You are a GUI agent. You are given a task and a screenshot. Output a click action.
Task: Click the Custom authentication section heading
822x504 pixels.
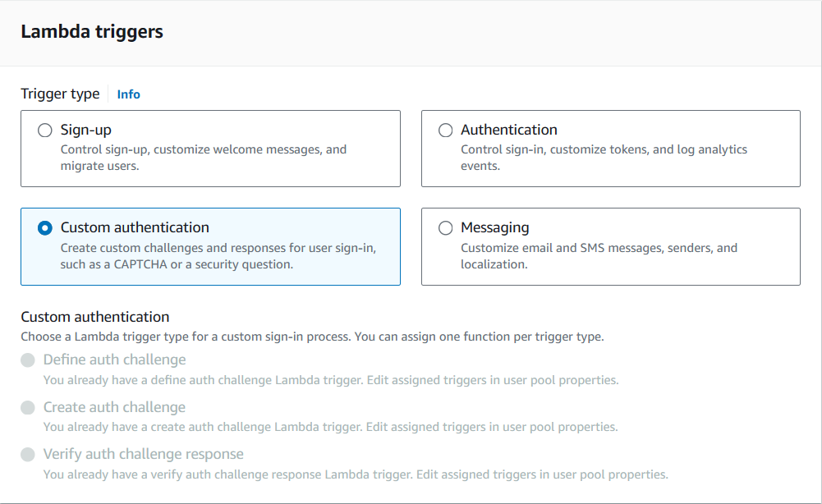tap(95, 317)
